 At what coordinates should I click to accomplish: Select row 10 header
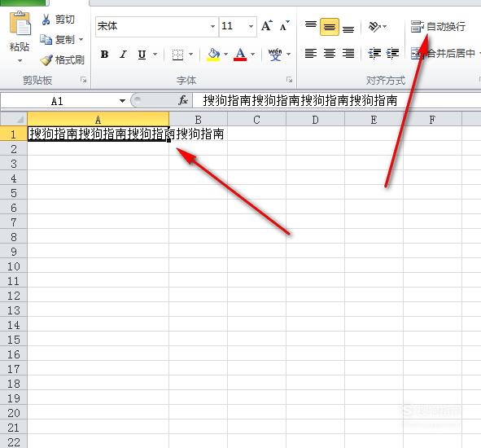pos(14,266)
